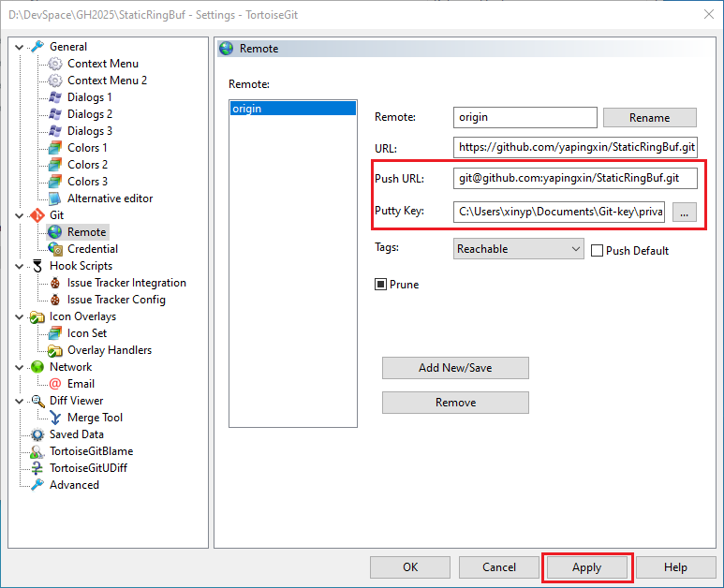Click the Remote globe icon in tree
The width and height of the screenshot is (724, 588).
pos(55,231)
